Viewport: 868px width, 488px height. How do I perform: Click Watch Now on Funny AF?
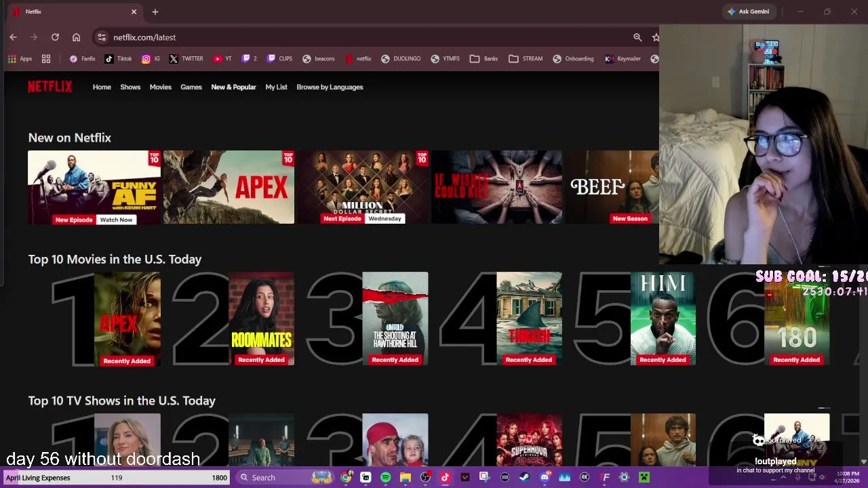click(x=116, y=220)
